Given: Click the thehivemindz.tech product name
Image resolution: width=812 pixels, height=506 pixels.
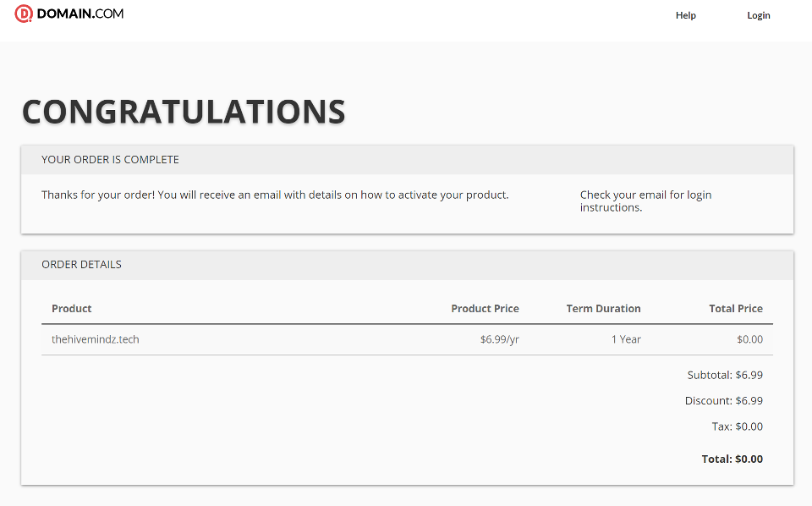Looking at the screenshot, I should [x=96, y=339].
